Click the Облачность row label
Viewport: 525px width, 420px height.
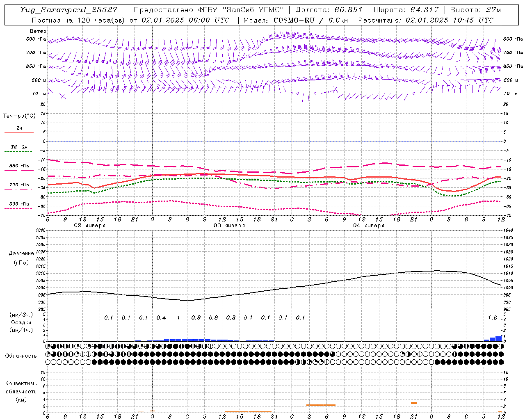21,356
